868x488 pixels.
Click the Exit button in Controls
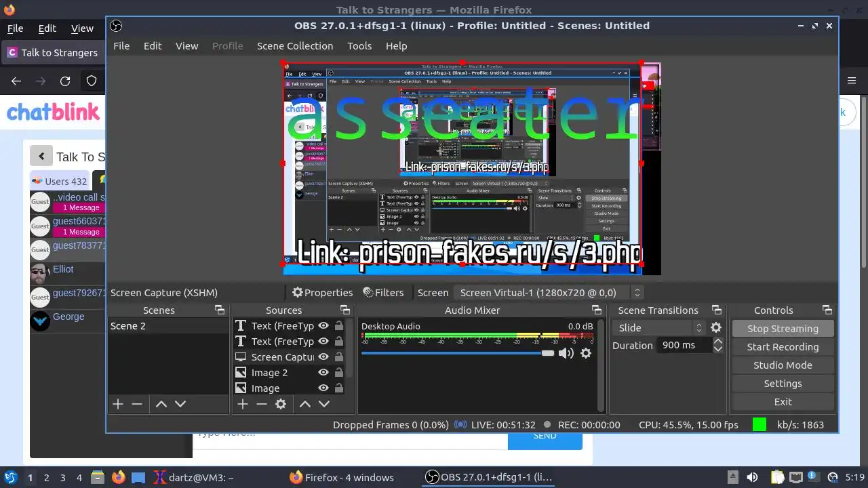coord(783,402)
